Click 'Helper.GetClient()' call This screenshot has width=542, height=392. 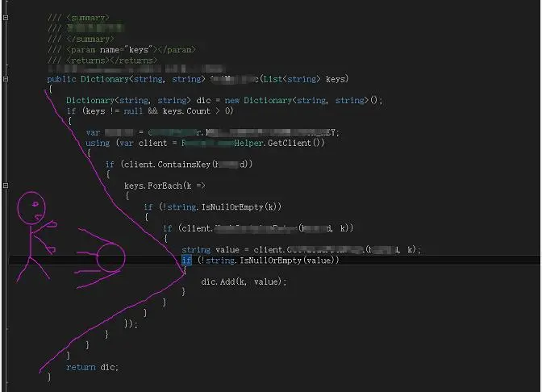279,143
